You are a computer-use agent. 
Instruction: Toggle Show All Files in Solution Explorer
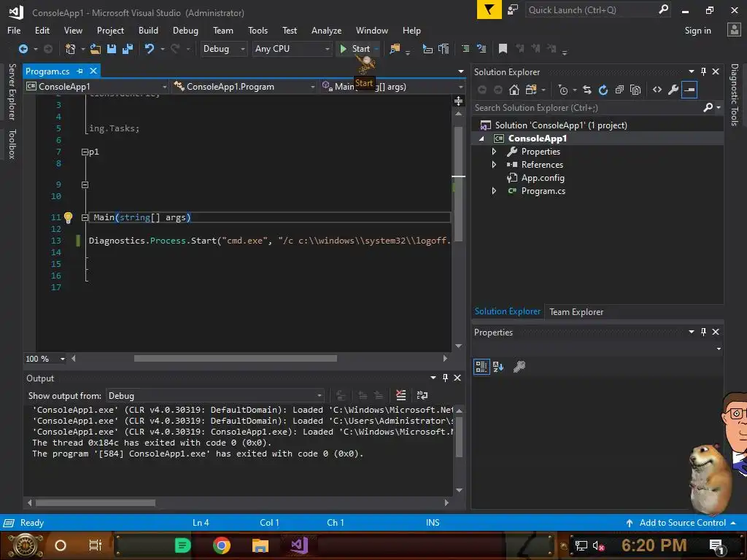pos(635,90)
